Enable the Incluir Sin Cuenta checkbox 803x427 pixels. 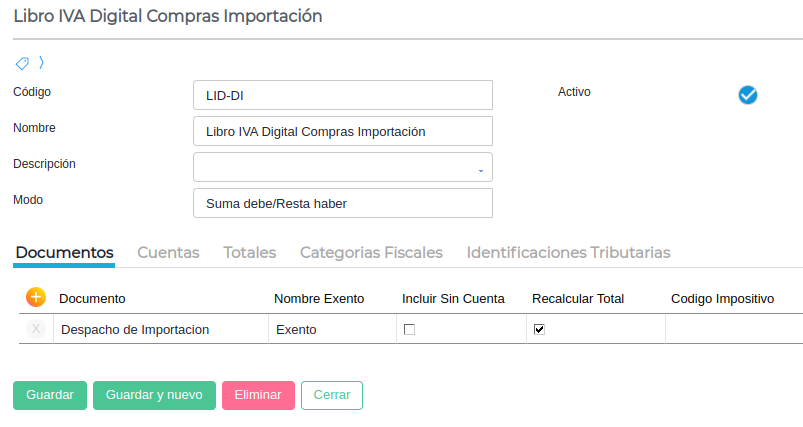(409, 329)
